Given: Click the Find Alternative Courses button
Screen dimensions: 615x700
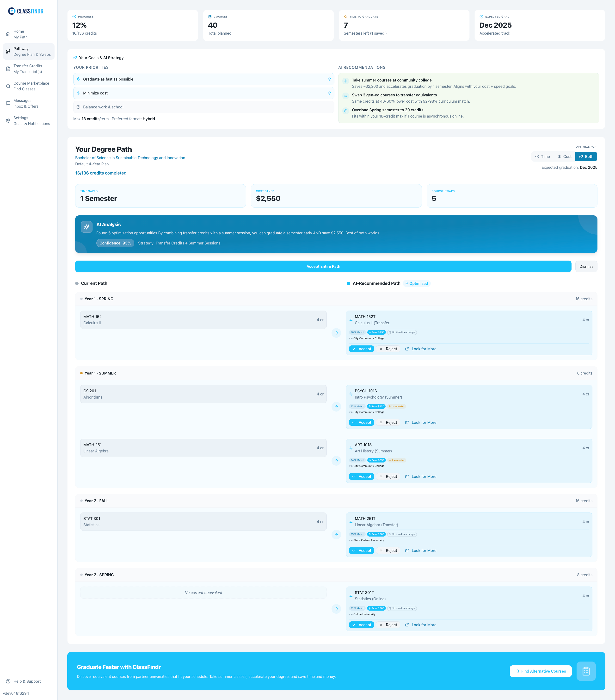Looking at the screenshot, I should [540, 671].
